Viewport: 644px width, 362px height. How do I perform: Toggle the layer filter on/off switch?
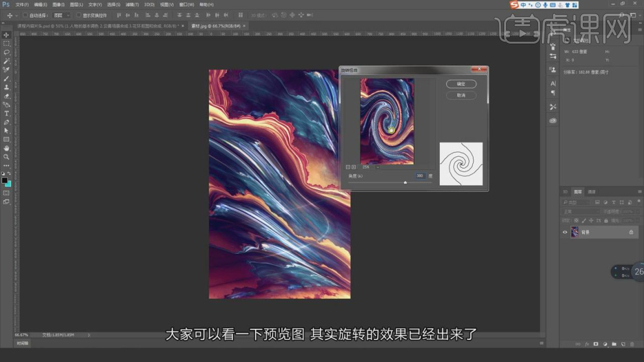click(639, 202)
